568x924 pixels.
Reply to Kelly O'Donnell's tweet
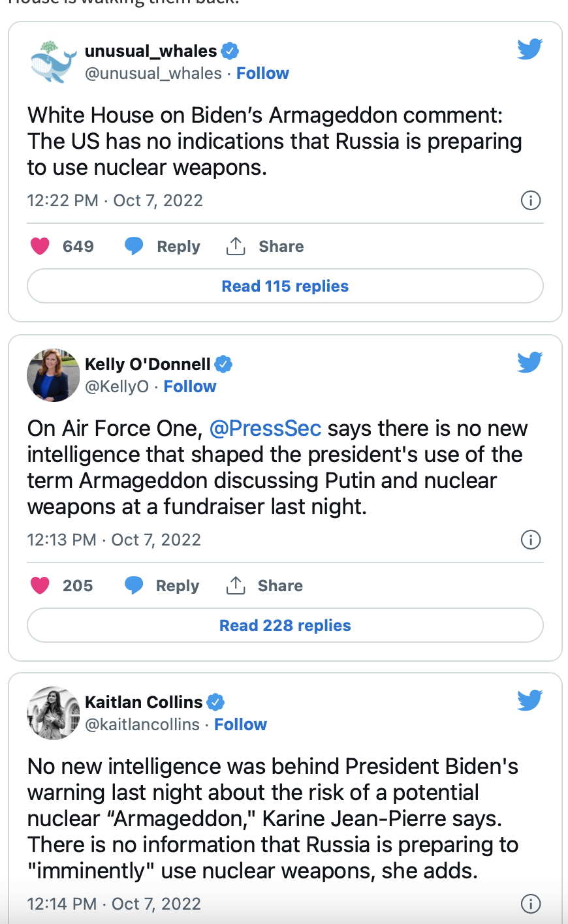162,585
